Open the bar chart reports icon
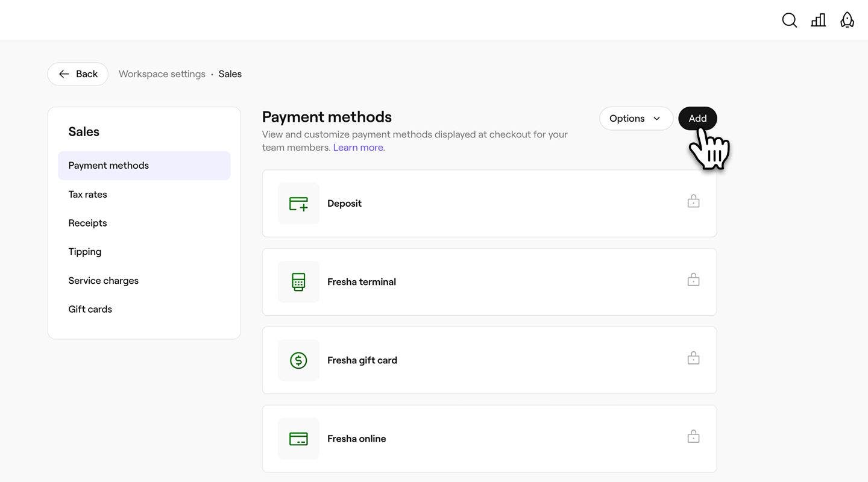This screenshot has height=482, width=868. click(819, 20)
